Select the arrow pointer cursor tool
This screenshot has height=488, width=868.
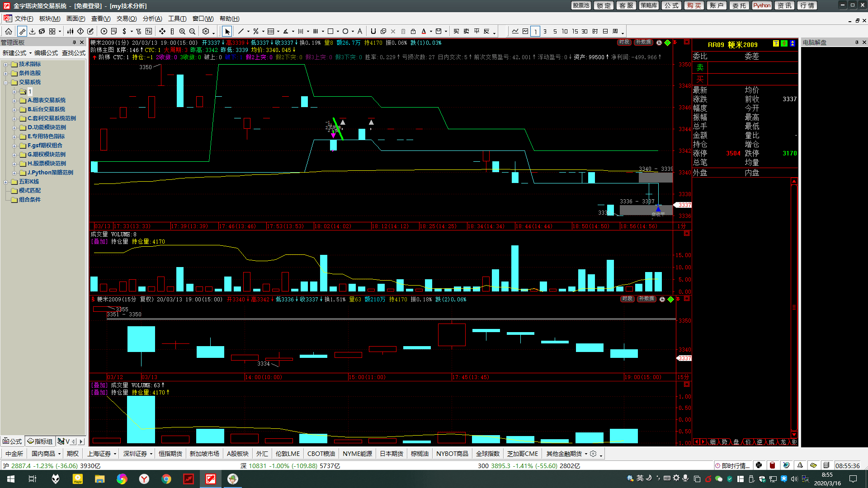click(227, 31)
